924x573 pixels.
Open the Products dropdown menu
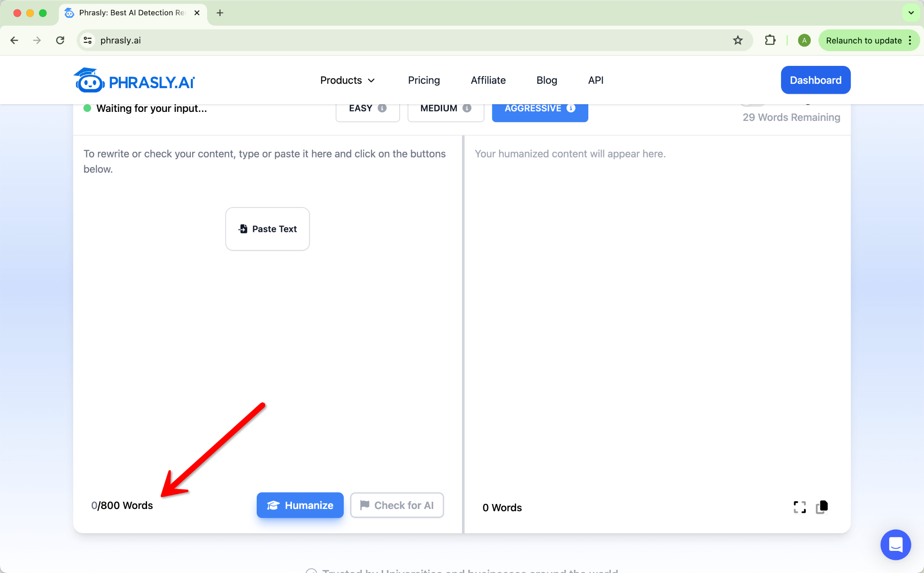(x=347, y=80)
